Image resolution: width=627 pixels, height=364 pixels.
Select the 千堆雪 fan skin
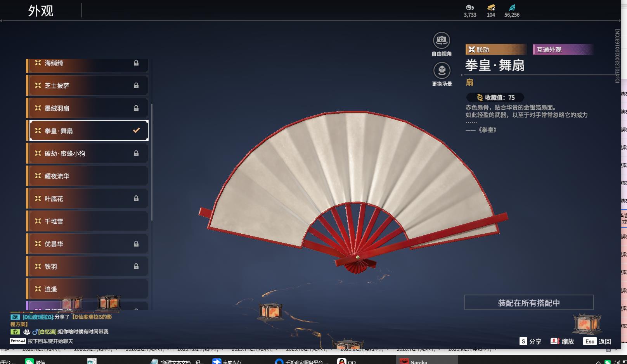88,221
